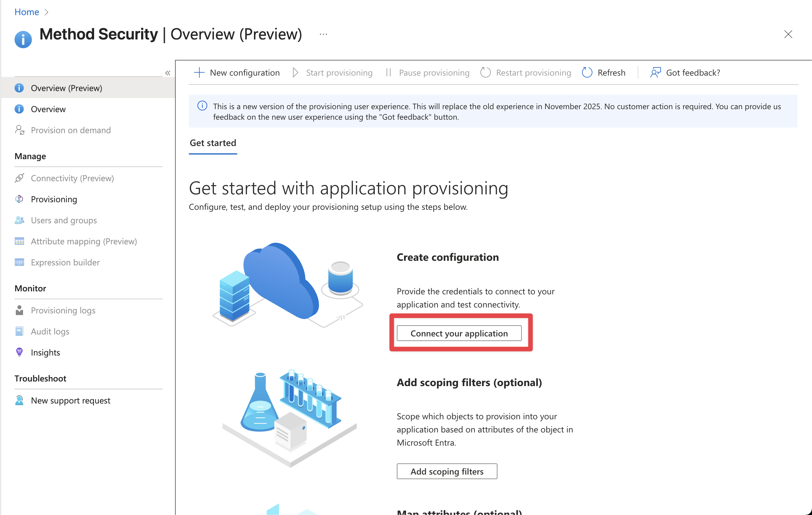
Task: Click the Refresh icon in toolbar
Action: pyautogui.click(x=587, y=72)
